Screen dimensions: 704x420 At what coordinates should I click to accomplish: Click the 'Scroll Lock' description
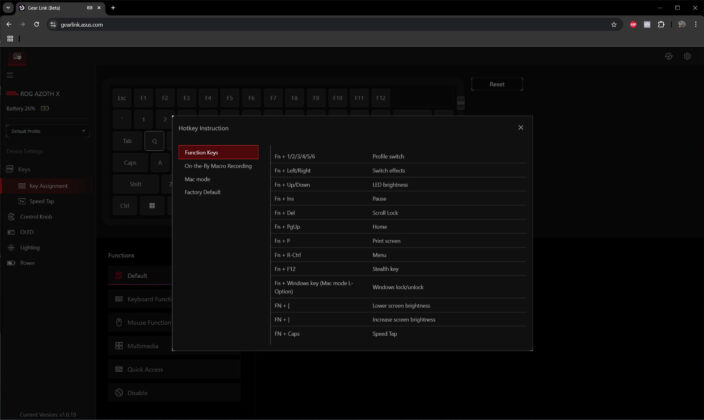tap(385, 213)
